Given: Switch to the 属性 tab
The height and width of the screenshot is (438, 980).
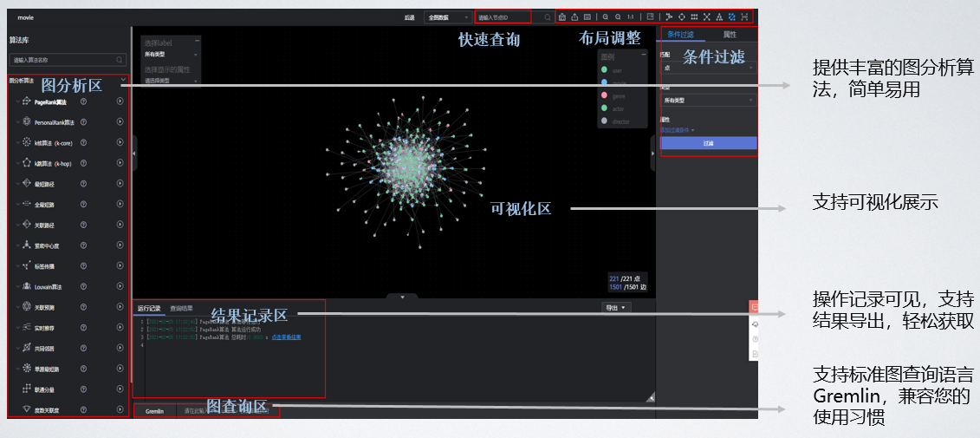Looking at the screenshot, I should [x=730, y=35].
